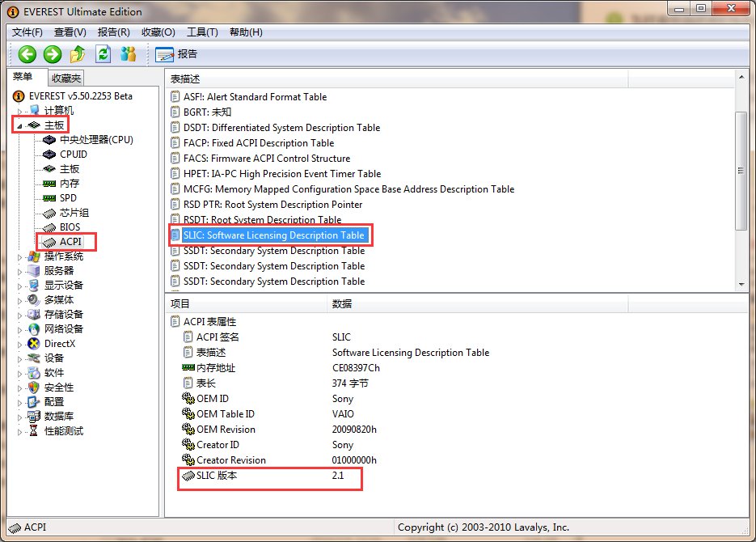The width and height of the screenshot is (756, 542).
Task: Select the CPUID item's chip icon
Action: 49,154
